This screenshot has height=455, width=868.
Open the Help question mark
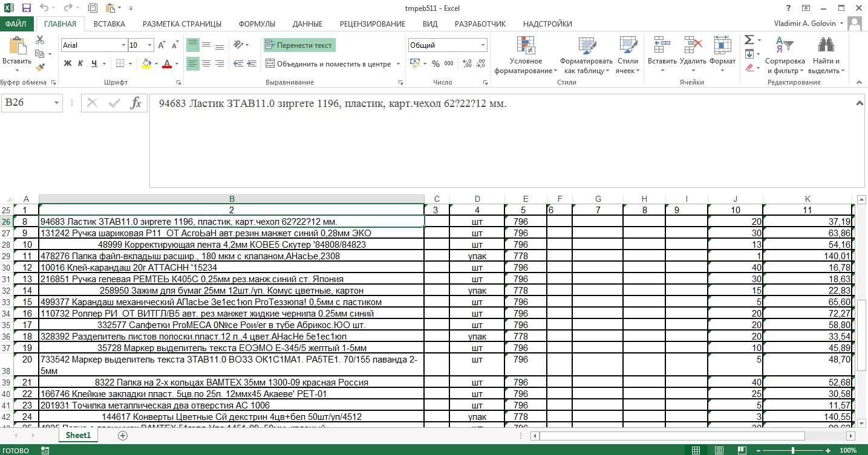[789, 8]
